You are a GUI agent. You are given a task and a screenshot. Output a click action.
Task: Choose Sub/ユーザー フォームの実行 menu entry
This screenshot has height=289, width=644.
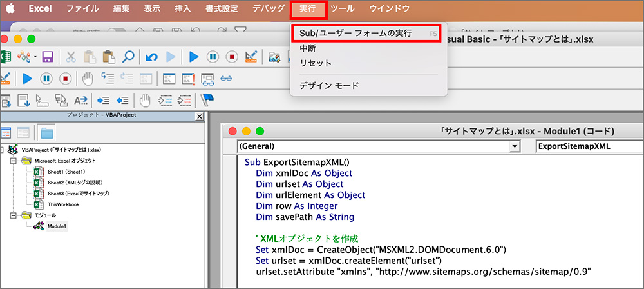368,34
